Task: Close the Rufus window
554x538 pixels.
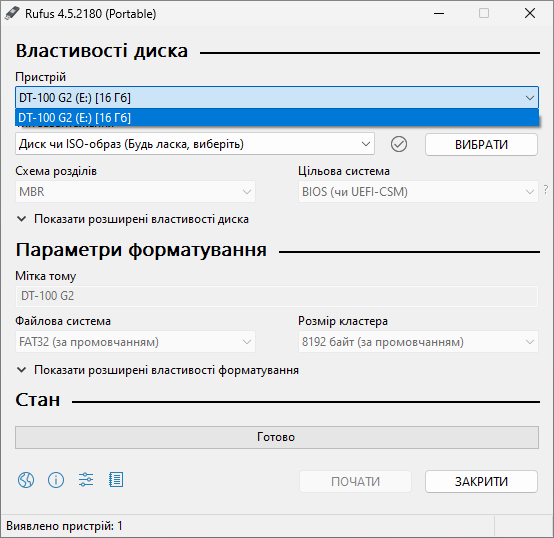Action: pos(530,13)
